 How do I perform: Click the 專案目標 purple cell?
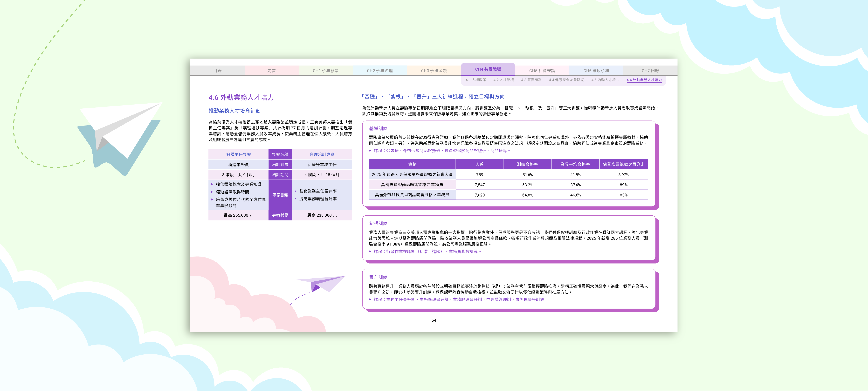pyautogui.click(x=280, y=195)
